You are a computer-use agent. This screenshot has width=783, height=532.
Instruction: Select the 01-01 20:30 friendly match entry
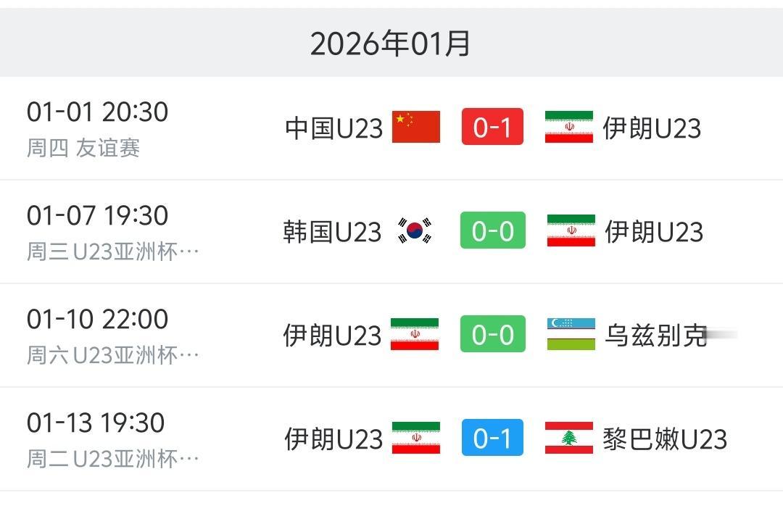[x=97, y=112]
